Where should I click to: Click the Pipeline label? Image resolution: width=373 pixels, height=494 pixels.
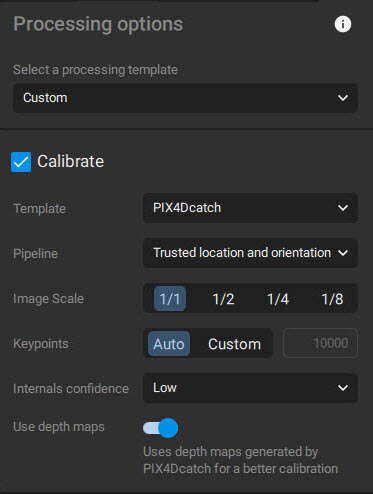pos(35,254)
